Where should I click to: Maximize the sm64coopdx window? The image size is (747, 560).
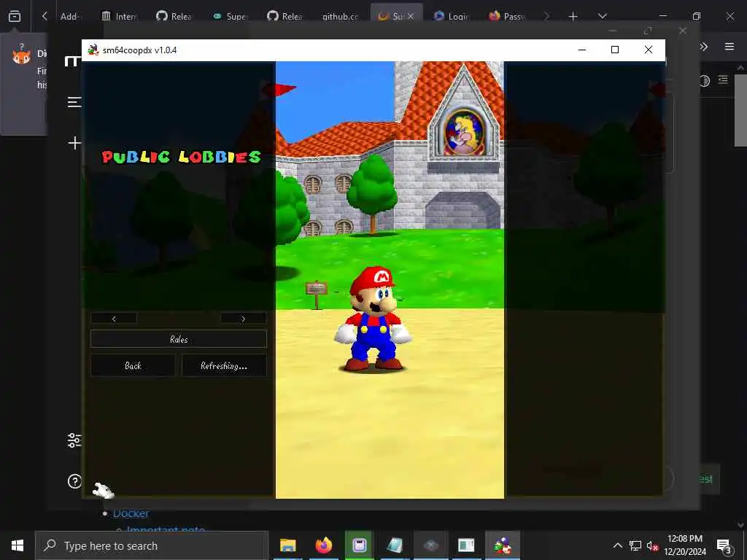coord(615,50)
